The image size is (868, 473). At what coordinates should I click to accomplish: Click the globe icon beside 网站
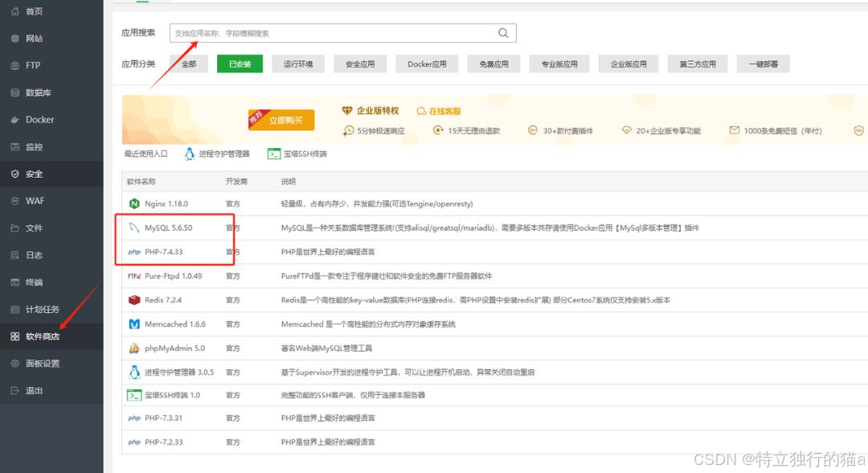[15, 39]
